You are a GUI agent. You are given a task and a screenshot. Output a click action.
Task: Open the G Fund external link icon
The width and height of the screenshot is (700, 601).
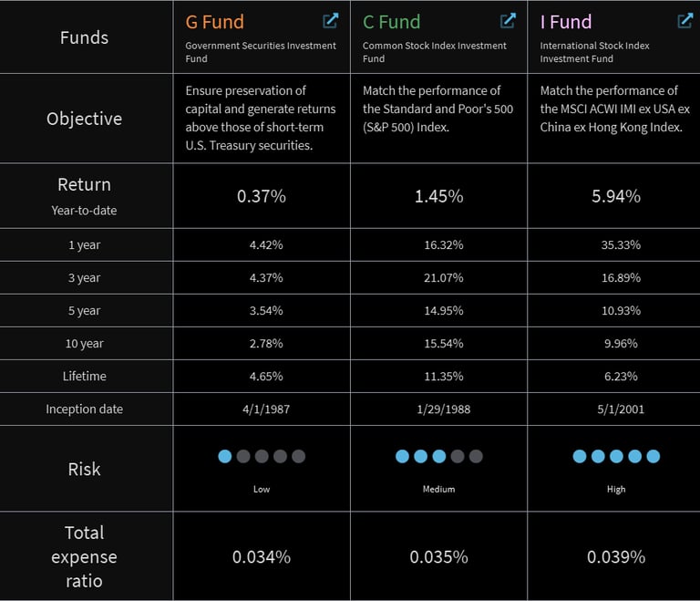(331, 20)
